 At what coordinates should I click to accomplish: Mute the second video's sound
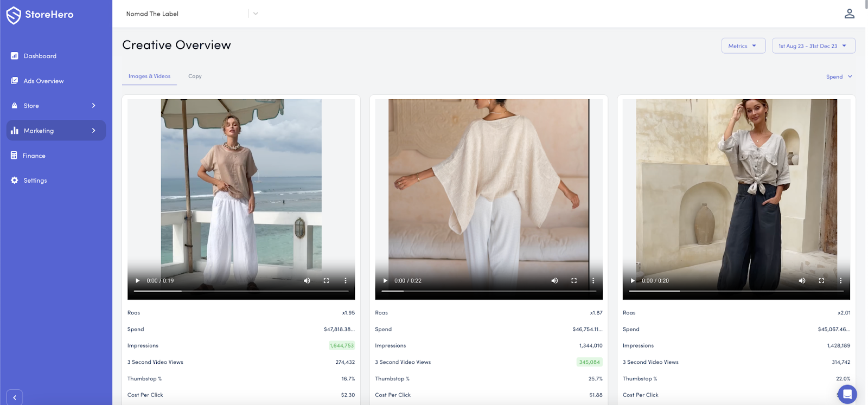554,281
